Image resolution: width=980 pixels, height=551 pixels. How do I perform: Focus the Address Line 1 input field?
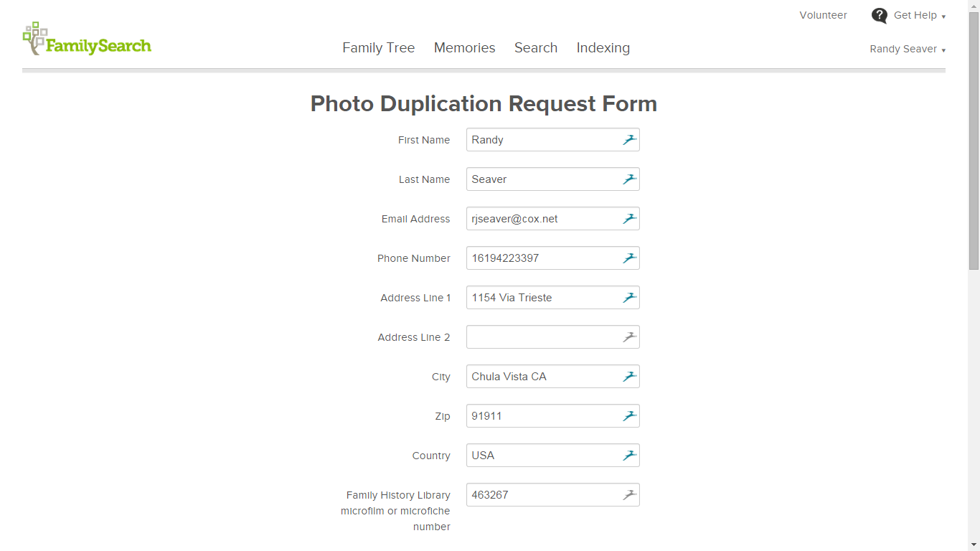coord(553,298)
